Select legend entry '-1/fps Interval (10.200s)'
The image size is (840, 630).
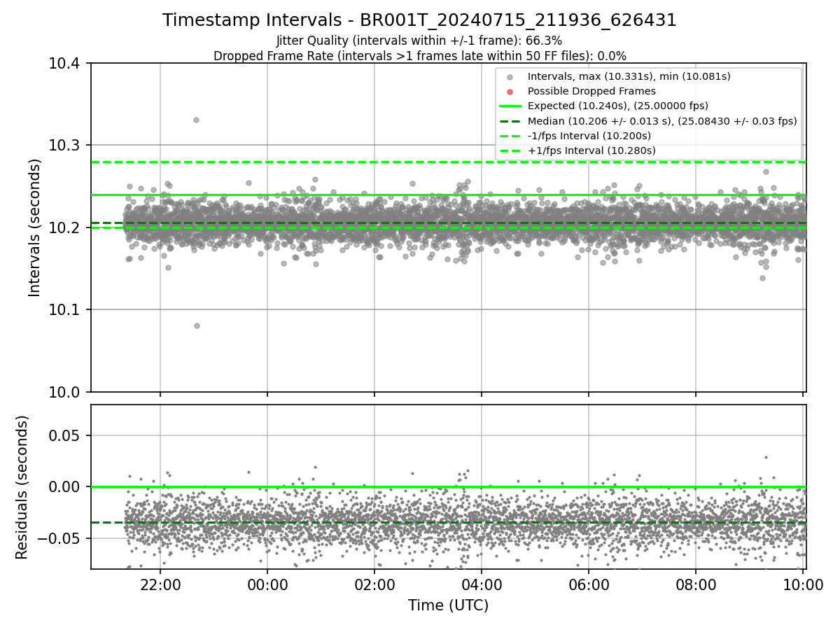[x=589, y=136]
